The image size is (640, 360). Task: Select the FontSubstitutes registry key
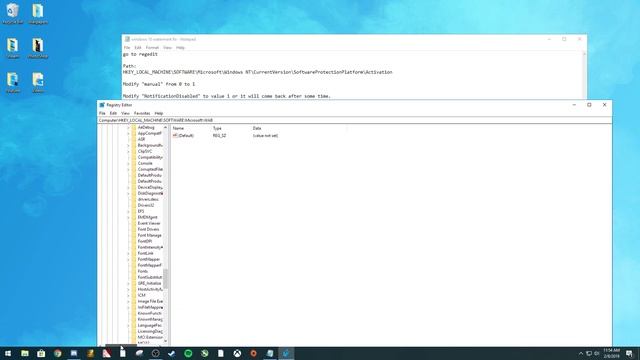pyautogui.click(x=150, y=277)
